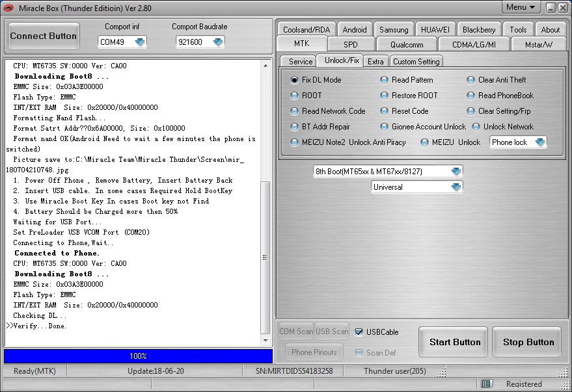The image size is (572, 392).
Task: Select the MTK tab
Action: (x=302, y=44)
